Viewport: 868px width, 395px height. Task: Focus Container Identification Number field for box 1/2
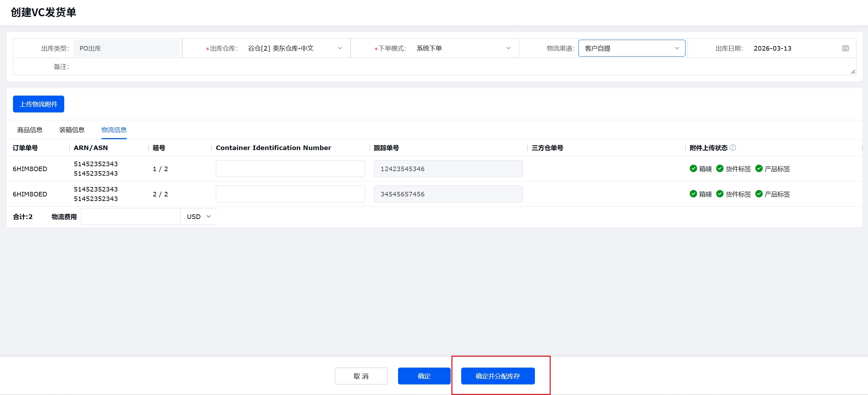[x=290, y=169]
